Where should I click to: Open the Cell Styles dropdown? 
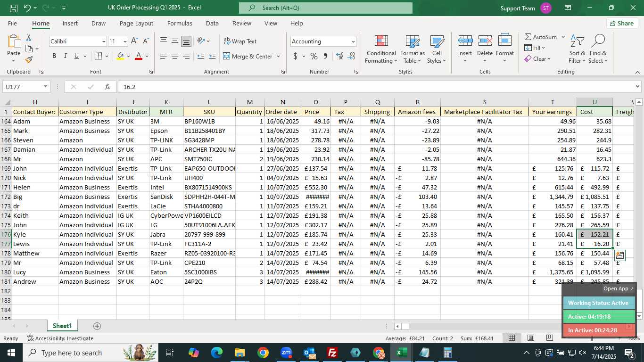pos(437,49)
